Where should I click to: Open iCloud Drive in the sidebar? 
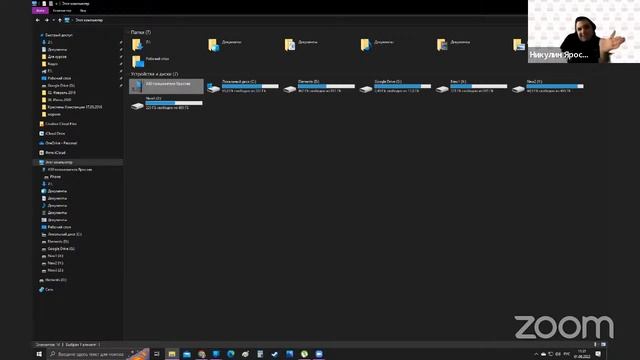[55, 133]
